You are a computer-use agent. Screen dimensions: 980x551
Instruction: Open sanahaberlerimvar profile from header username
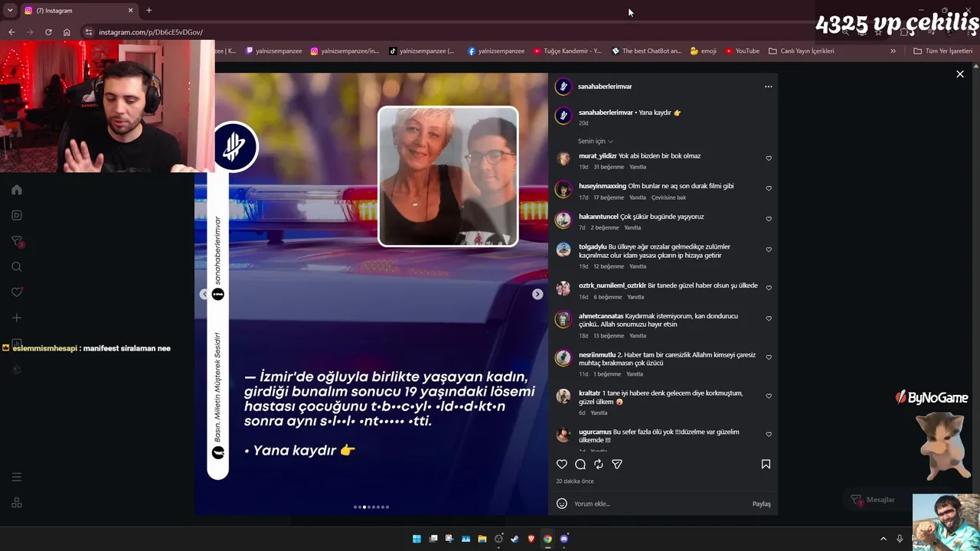coord(605,86)
